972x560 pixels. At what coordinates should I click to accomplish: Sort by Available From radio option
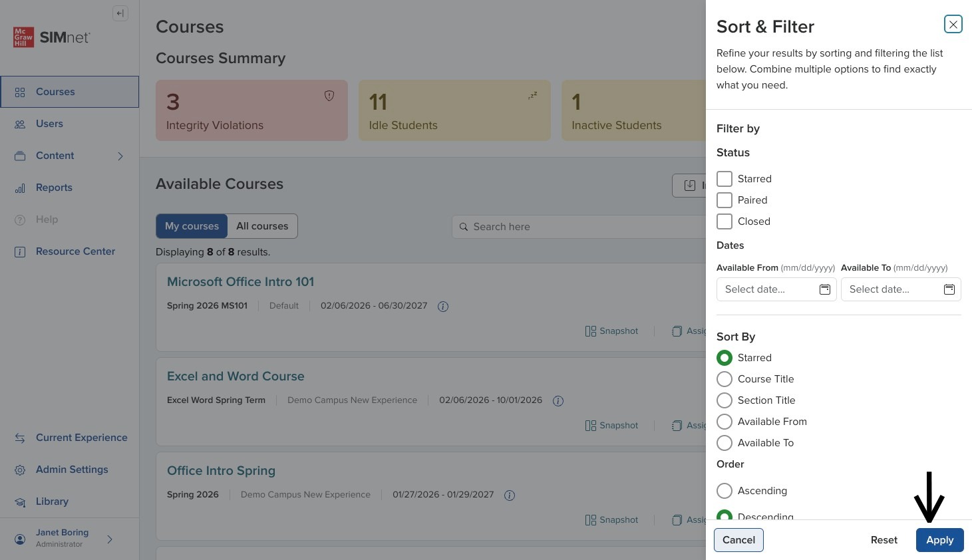point(725,422)
